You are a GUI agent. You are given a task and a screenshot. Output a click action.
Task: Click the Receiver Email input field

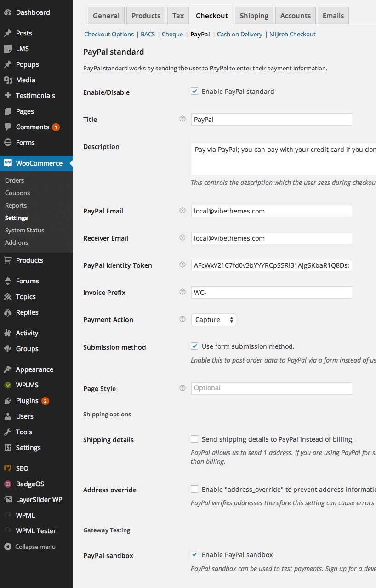coord(272,238)
